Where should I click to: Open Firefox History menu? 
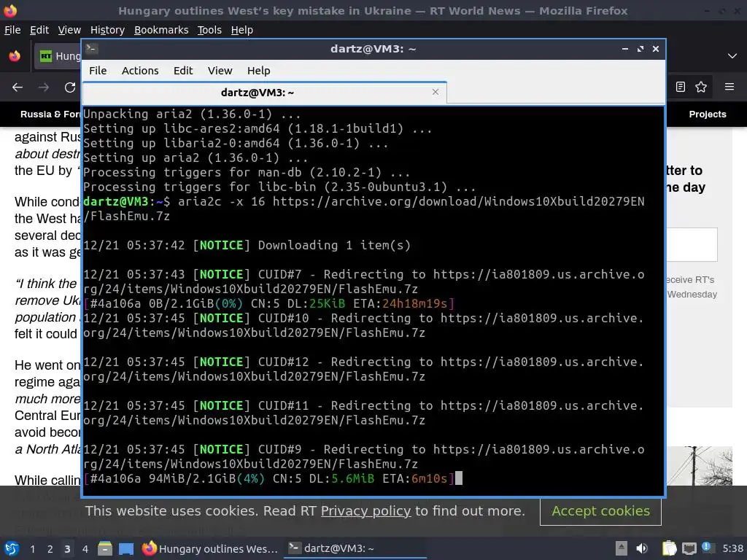coord(107,30)
